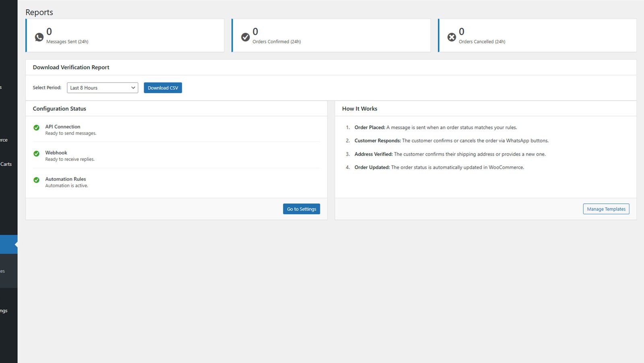This screenshot has width=644, height=363.
Task: Click the Download CSV button
Action: point(163,88)
